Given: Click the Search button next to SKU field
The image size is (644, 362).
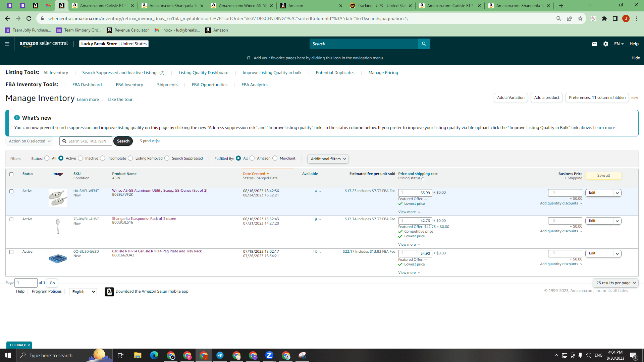Looking at the screenshot, I should coord(123,141).
